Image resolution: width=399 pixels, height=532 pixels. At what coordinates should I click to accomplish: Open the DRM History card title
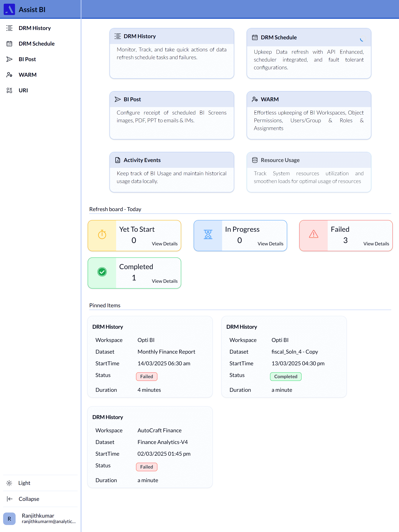tap(139, 36)
